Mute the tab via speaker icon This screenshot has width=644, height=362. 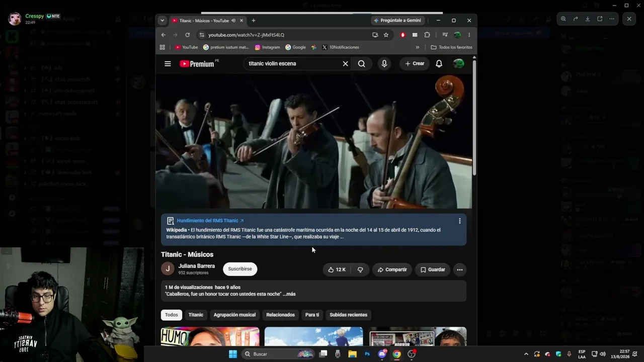233,21
